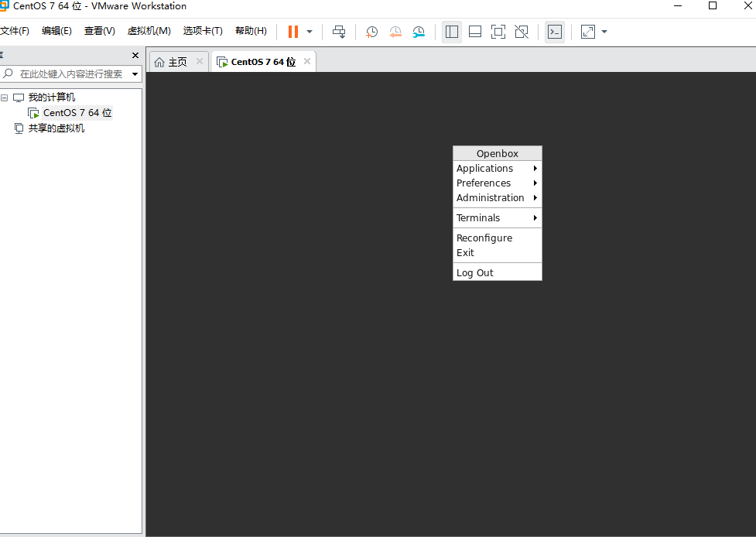The width and height of the screenshot is (756, 537).
Task: Click the home icon on 主页 tab
Action: pos(159,62)
